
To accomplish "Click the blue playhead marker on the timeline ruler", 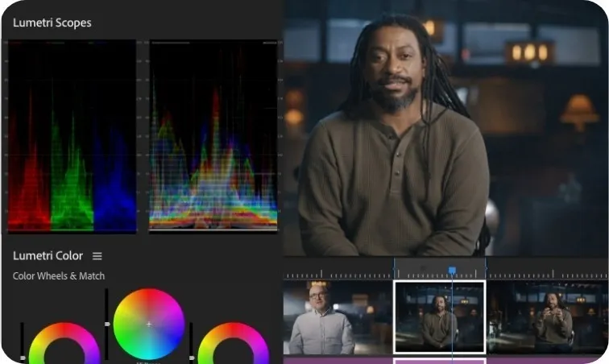I will 452,271.
